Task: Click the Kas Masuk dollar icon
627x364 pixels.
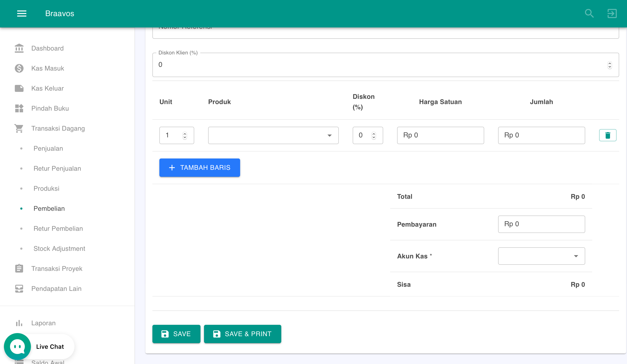Action: tap(19, 68)
